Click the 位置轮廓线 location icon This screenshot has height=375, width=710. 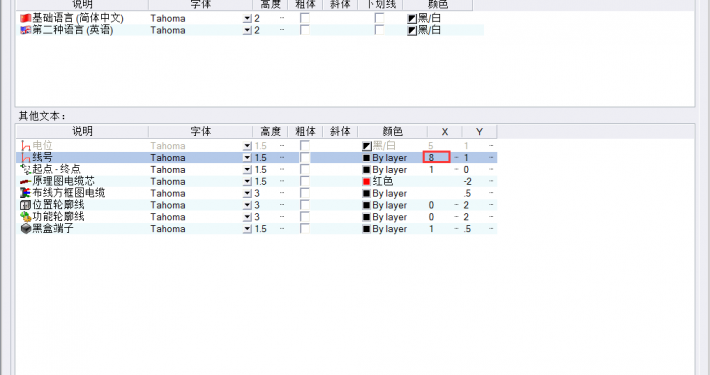pos(25,205)
